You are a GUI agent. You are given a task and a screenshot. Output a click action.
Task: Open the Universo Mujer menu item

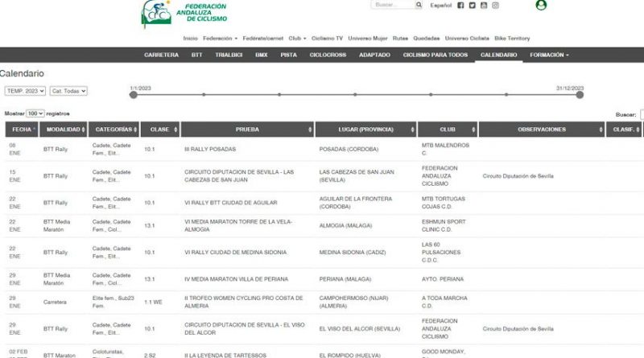click(x=369, y=38)
